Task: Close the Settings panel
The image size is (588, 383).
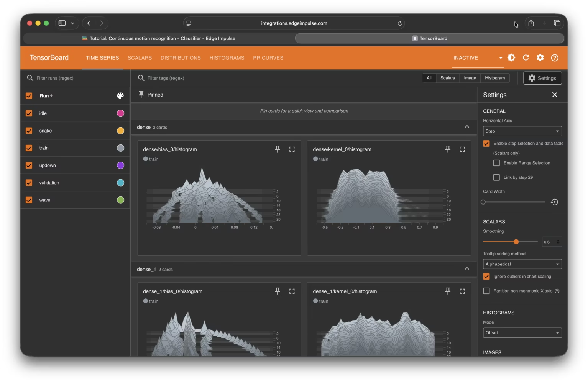Action: [555, 95]
